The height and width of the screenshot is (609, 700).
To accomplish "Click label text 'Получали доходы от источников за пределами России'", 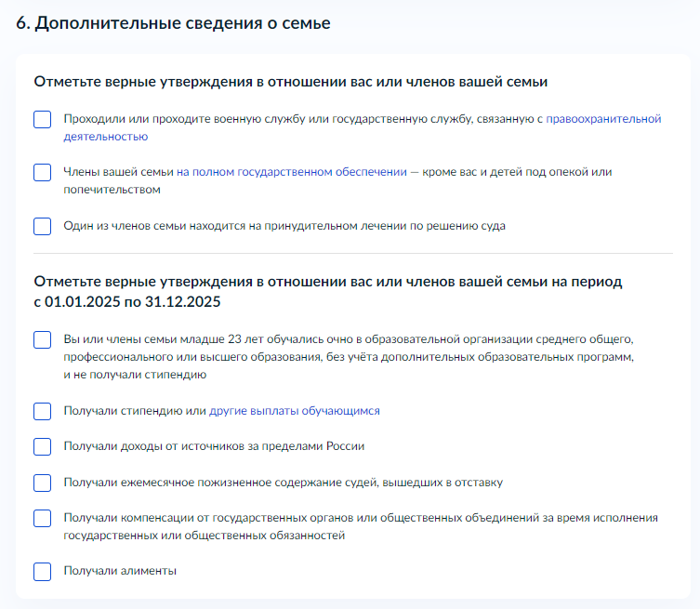I will (x=213, y=446).
